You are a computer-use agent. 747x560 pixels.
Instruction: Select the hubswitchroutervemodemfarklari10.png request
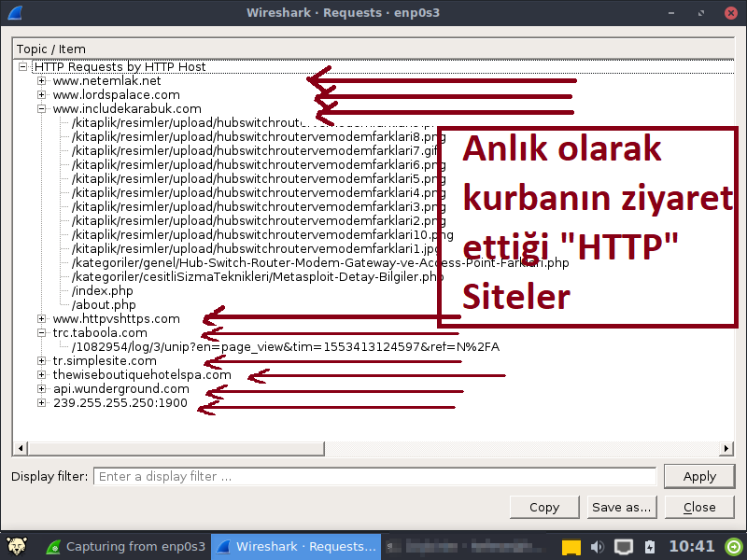(262, 235)
